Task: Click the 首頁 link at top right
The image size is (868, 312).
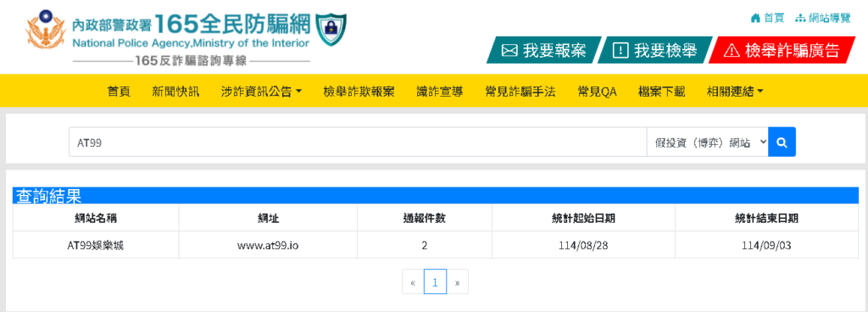Action: point(768,18)
